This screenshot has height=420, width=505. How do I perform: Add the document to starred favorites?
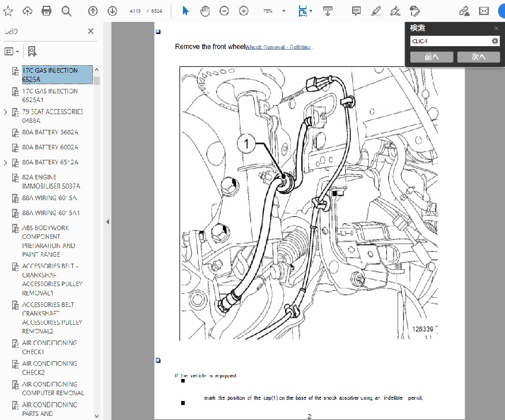coord(8,11)
